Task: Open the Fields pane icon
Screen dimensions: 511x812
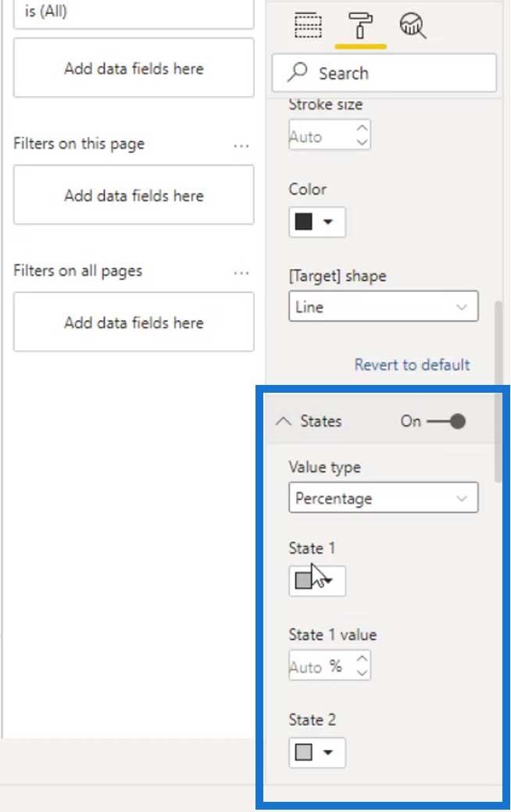Action: tap(308, 25)
